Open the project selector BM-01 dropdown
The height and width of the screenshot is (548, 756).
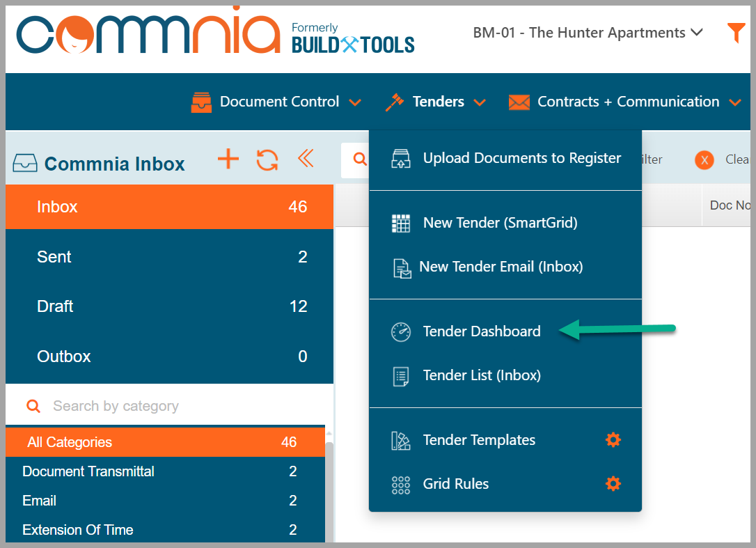(x=588, y=33)
